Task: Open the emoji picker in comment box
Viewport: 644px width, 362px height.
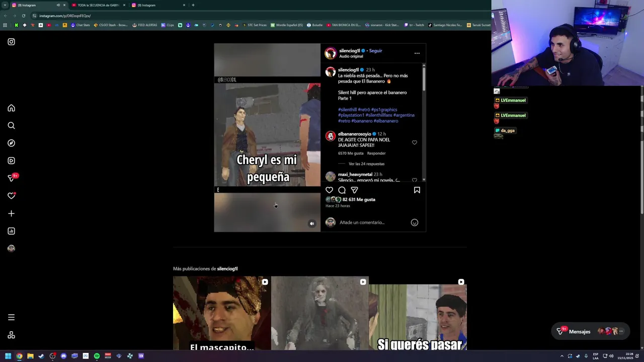Action: [x=414, y=222]
